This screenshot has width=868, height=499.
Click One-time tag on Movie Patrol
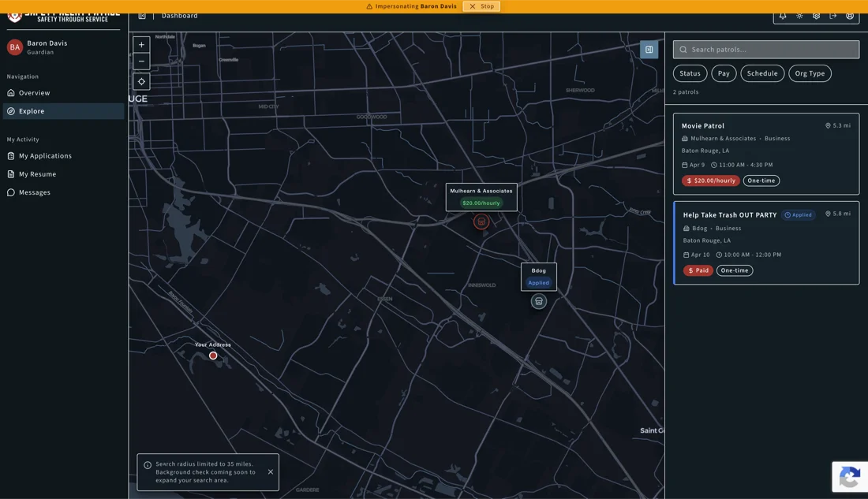(x=761, y=181)
